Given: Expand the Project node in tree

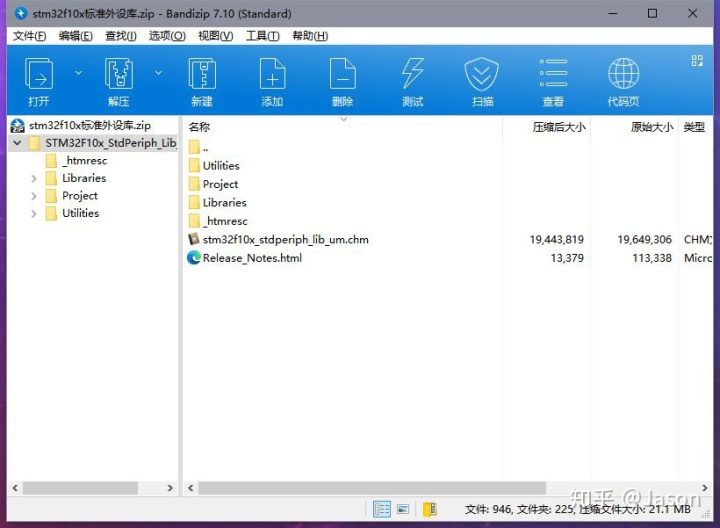Looking at the screenshot, I should click(x=34, y=196).
